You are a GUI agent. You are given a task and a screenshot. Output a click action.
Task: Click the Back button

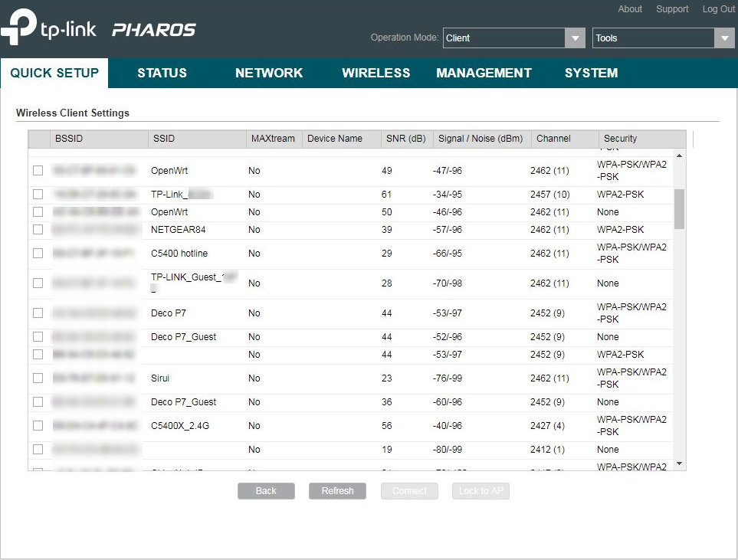point(266,490)
